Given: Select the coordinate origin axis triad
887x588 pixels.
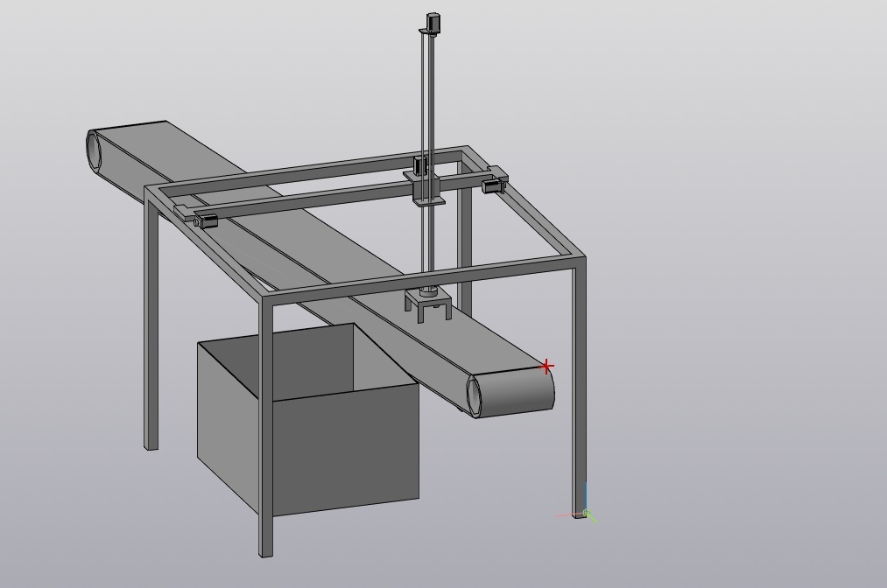Looking at the screenshot, I should (586, 514).
